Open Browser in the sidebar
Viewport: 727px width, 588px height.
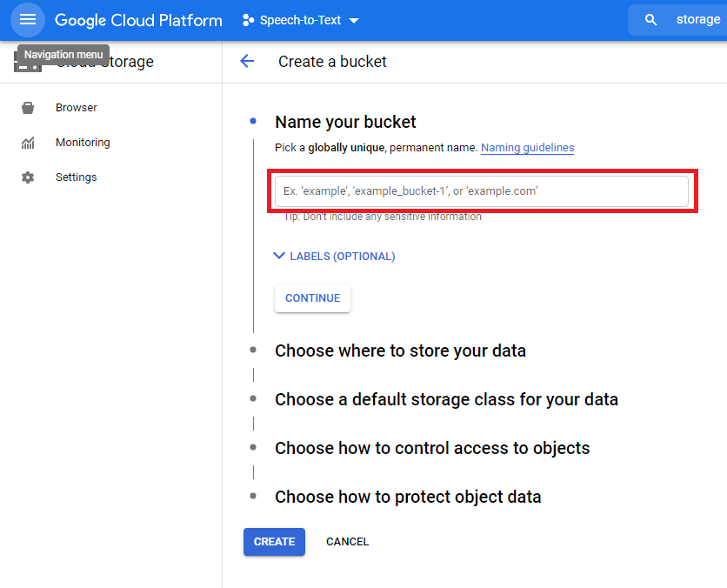click(77, 108)
